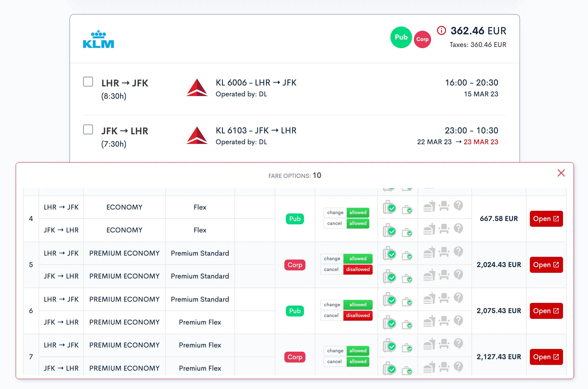Click the Corp tag on fare option 5

[x=295, y=265]
